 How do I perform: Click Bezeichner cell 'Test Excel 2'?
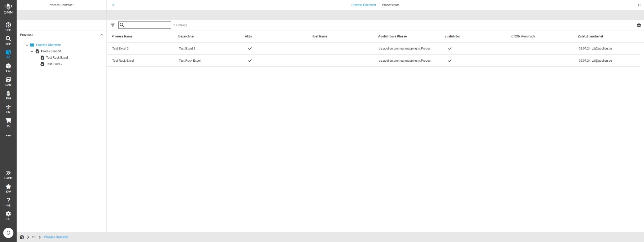click(x=187, y=49)
